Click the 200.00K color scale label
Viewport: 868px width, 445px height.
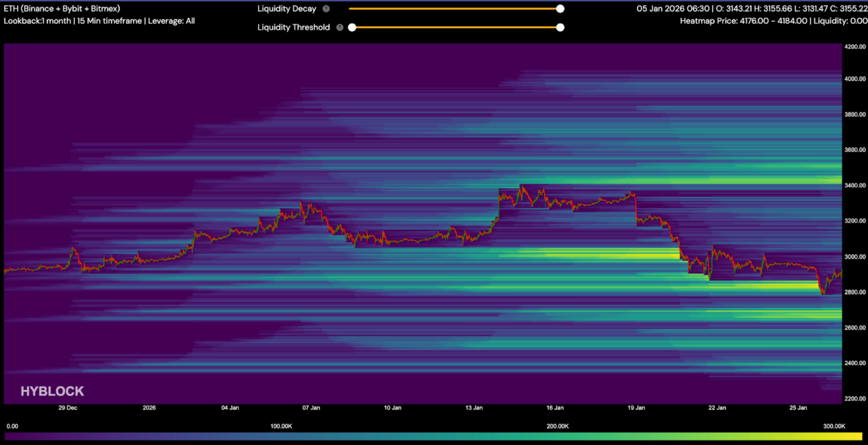point(557,426)
